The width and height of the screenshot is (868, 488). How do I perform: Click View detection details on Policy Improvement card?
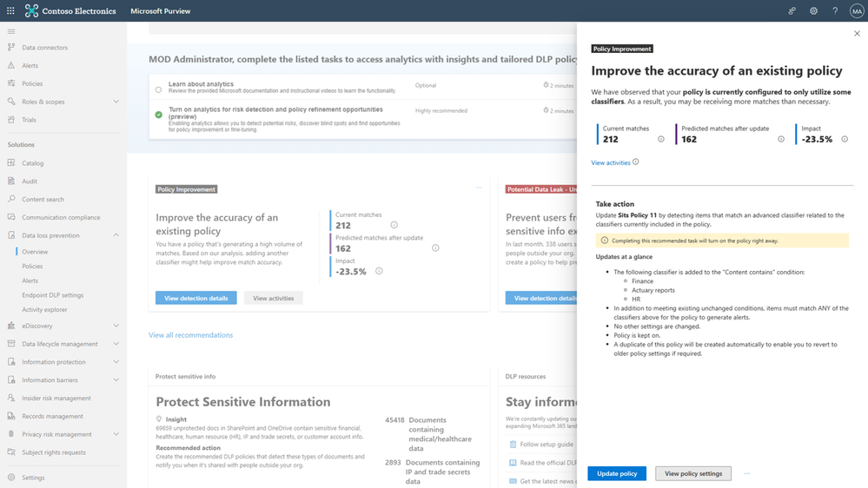tap(196, 298)
